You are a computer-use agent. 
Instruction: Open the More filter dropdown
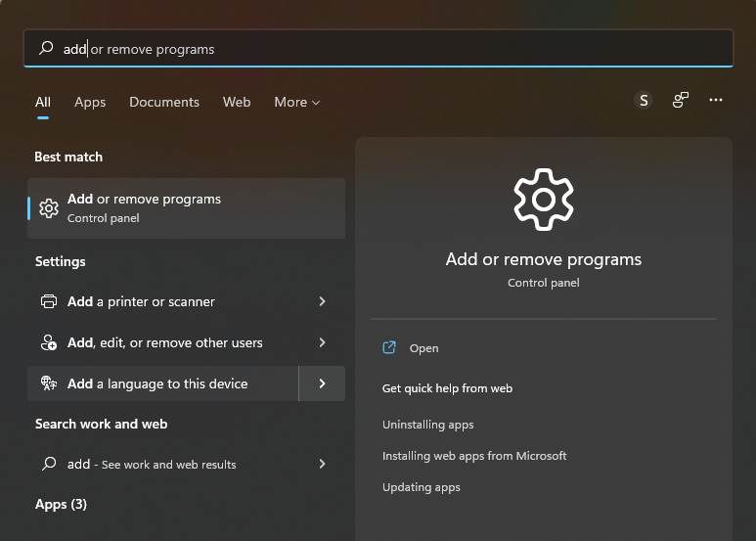click(x=297, y=102)
